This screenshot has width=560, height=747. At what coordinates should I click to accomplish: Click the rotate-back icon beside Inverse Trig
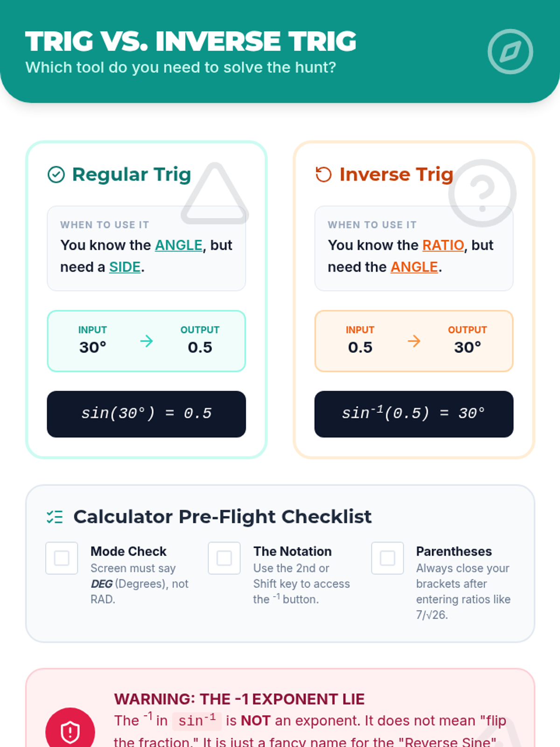point(323,175)
